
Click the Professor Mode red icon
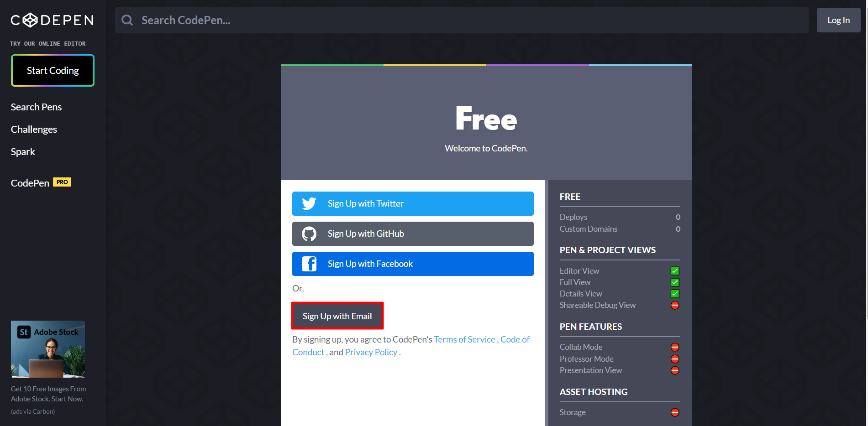click(x=675, y=359)
